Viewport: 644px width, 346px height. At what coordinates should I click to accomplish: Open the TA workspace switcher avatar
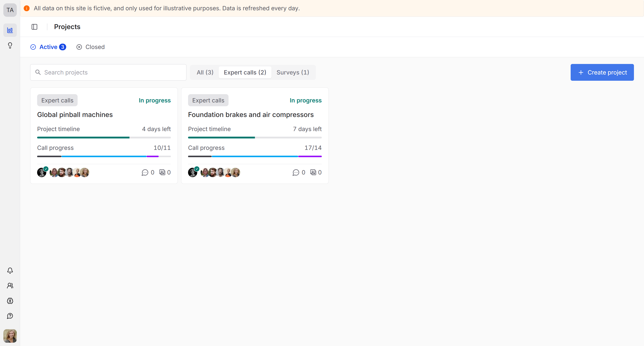coord(10,10)
